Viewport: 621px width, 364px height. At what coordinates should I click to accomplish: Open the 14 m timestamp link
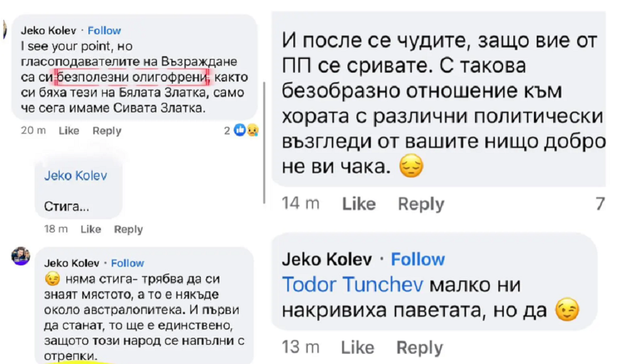click(301, 204)
